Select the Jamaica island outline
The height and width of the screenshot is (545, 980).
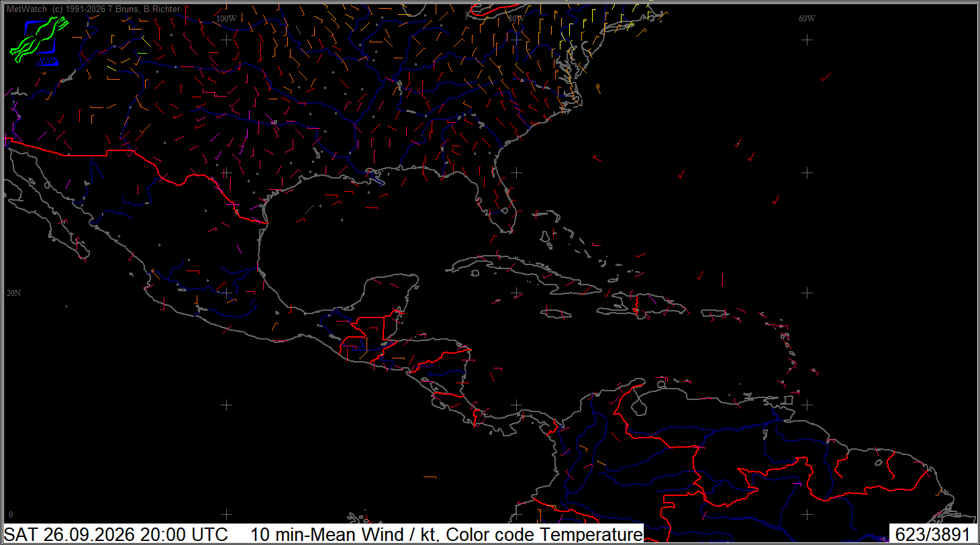pyautogui.click(x=557, y=313)
